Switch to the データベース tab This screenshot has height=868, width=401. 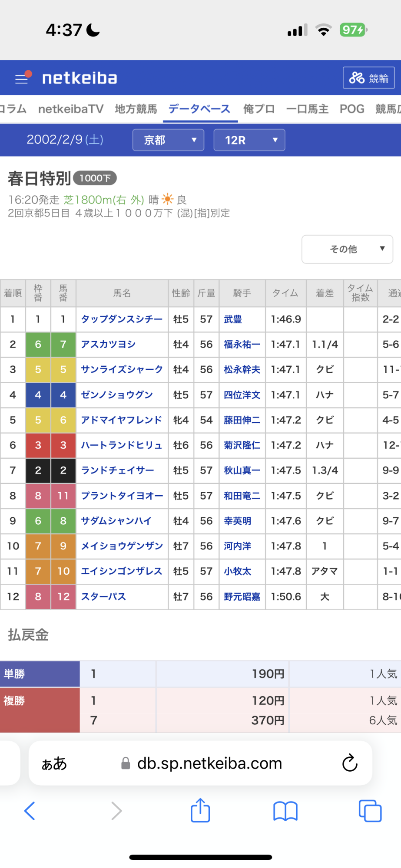click(199, 109)
